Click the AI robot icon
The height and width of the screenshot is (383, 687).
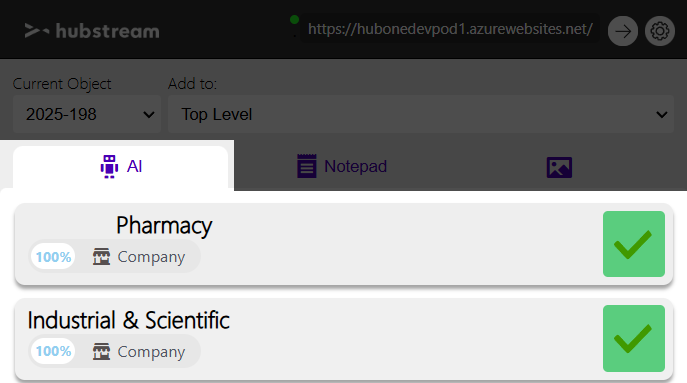coord(109,167)
